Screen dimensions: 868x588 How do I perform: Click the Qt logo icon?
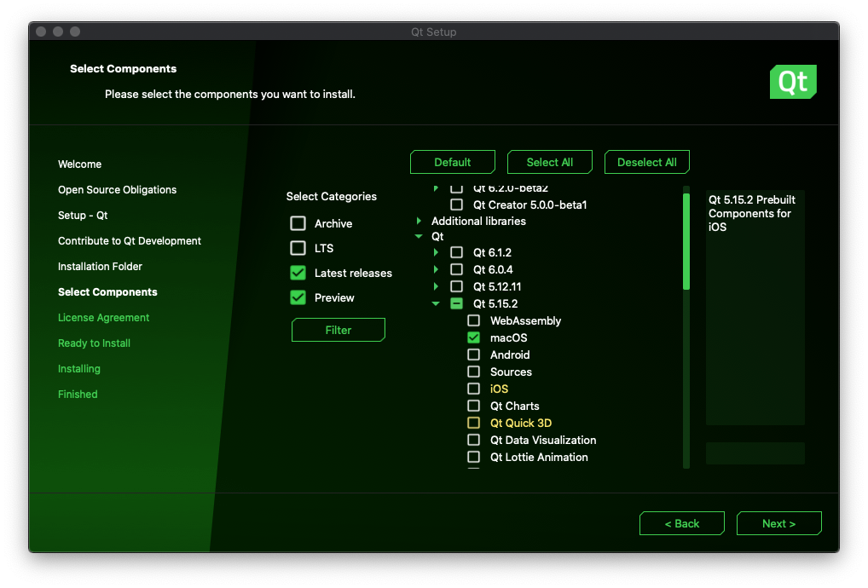tap(793, 82)
